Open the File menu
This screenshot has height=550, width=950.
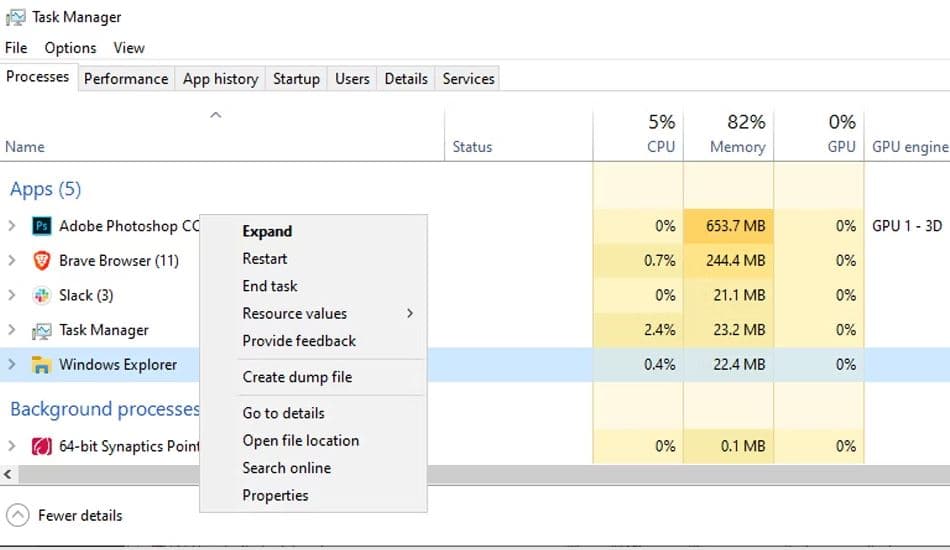tap(16, 47)
